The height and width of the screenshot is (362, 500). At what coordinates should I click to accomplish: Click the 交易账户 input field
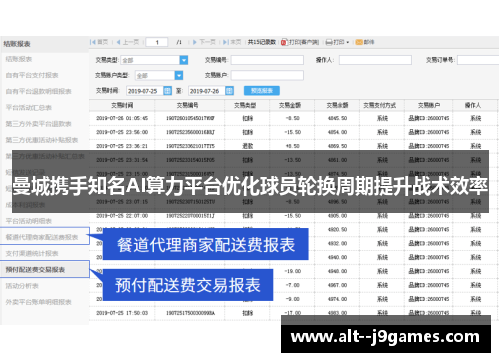(x=267, y=75)
